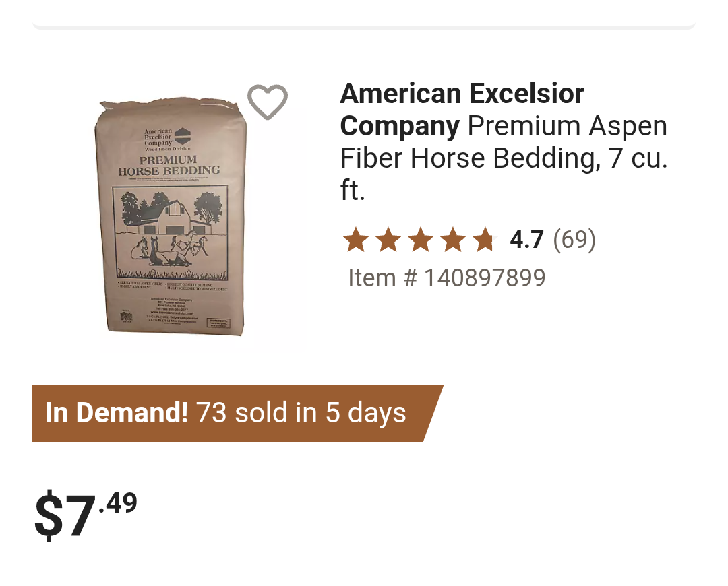Click the fourth rating star
The image size is (728, 586).
(453, 239)
